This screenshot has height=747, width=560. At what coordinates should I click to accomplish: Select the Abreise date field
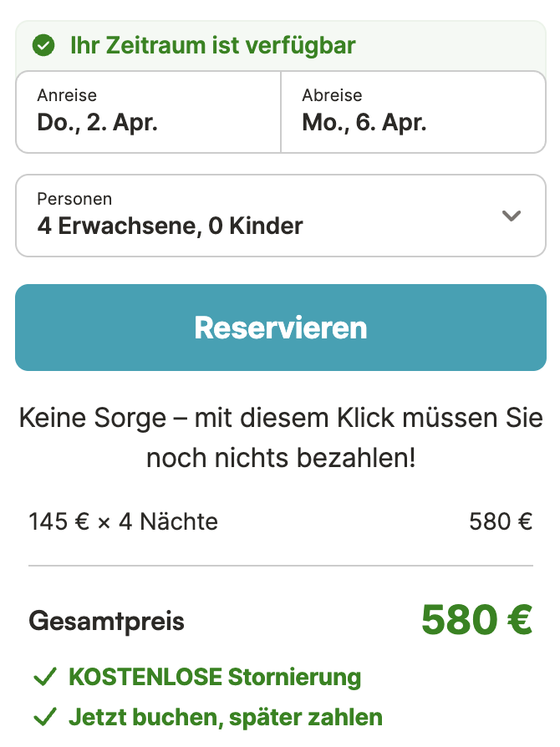(413, 112)
